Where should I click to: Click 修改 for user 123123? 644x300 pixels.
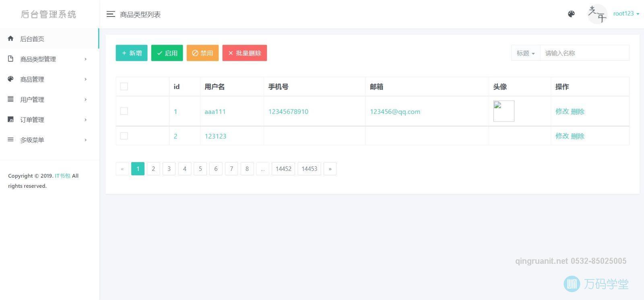coord(562,136)
